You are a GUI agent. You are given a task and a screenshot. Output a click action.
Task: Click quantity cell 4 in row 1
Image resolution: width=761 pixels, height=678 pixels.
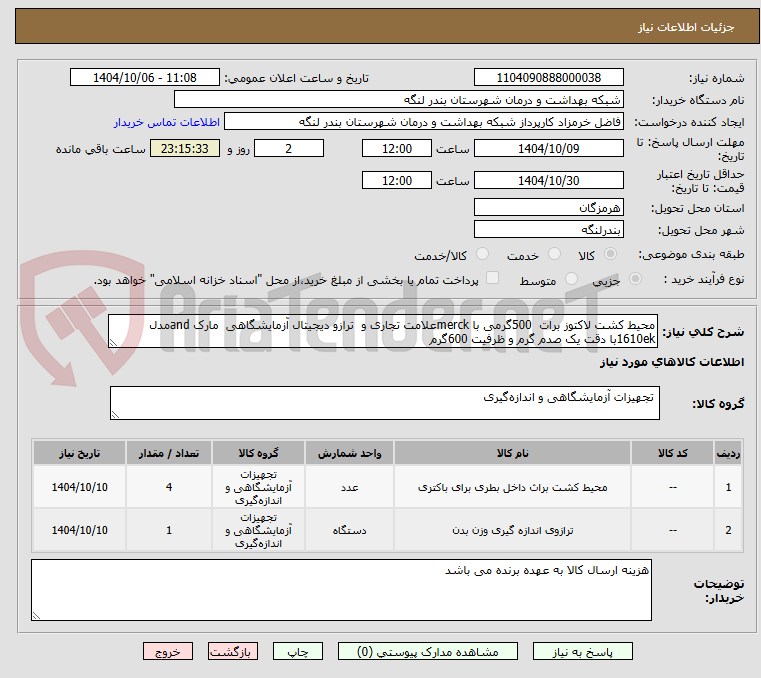168,487
